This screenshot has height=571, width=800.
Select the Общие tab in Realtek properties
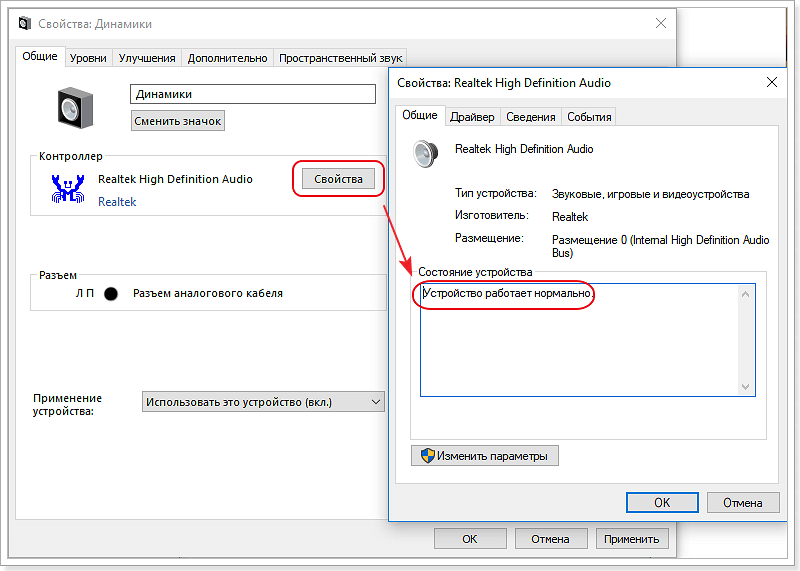coord(419,115)
